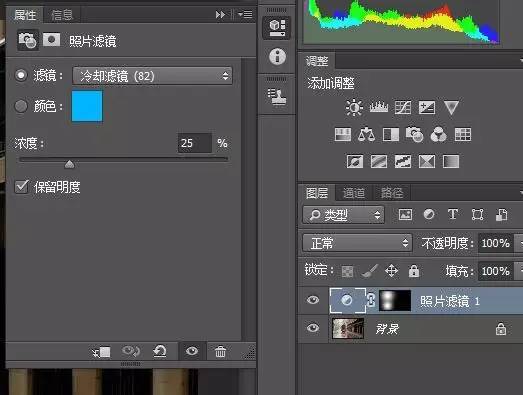Lock layer position
This screenshot has width=523, height=395.
[x=392, y=271]
